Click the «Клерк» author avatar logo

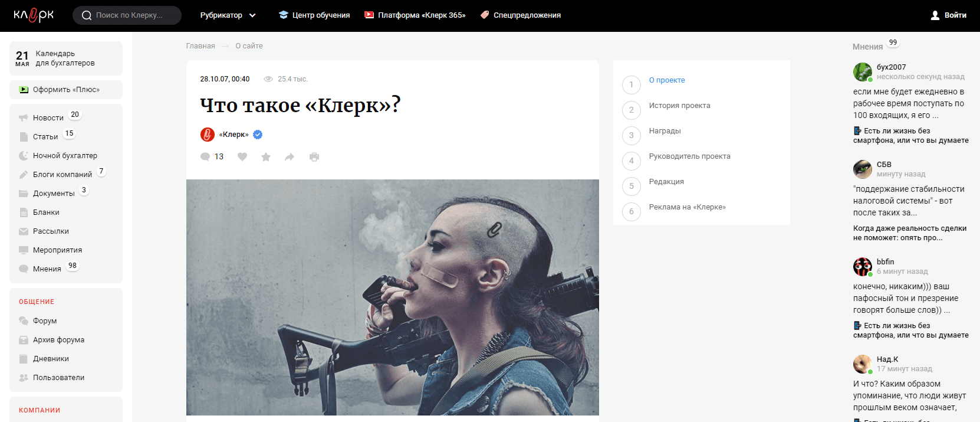pyautogui.click(x=208, y=135)
